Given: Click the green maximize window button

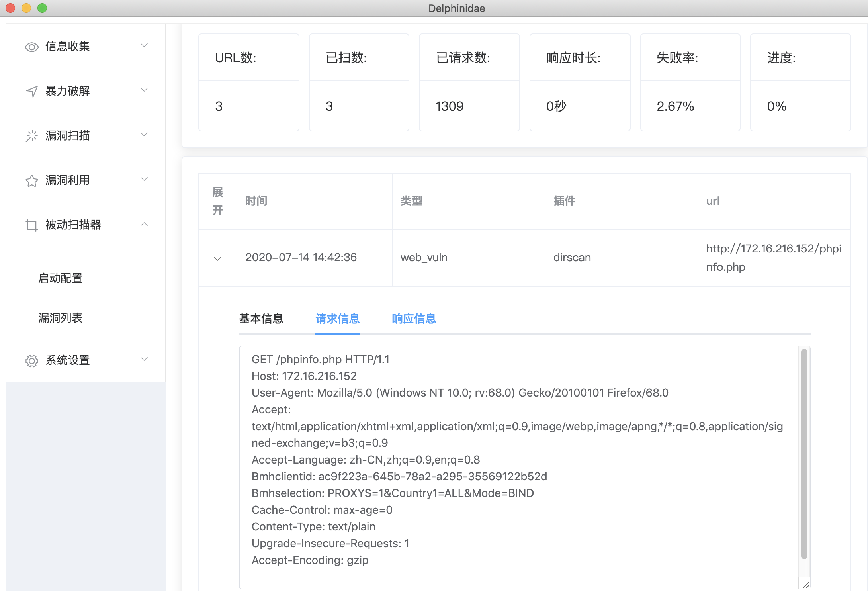Looking at the screenshot, I should pos(42,8).
